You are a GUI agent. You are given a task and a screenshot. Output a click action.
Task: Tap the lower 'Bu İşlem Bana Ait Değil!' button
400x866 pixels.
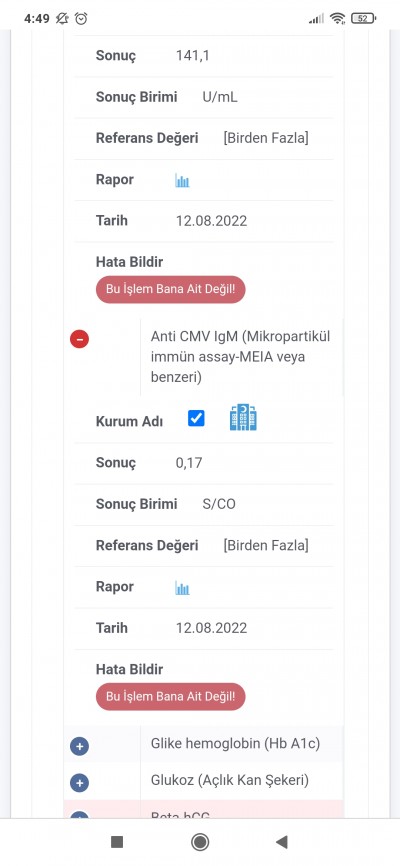[x=170, y=696]
